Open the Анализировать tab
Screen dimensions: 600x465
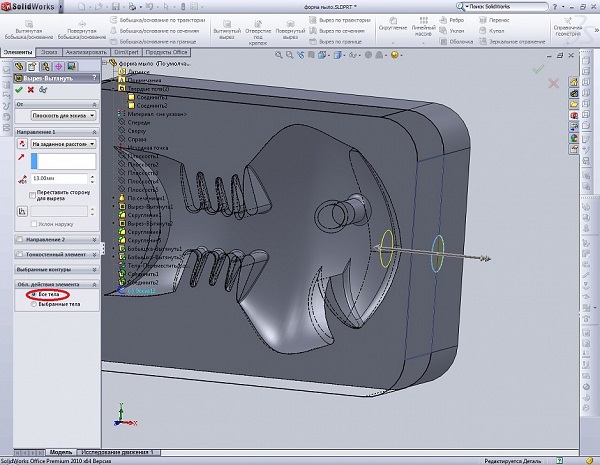click(85, 50)
